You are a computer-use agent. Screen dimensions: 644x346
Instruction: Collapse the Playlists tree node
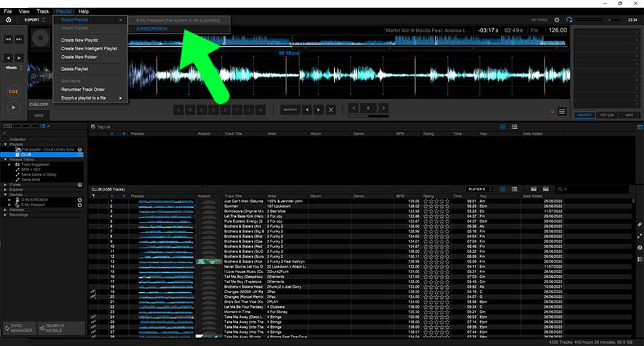pyautogui.click(x=5, y=145)
